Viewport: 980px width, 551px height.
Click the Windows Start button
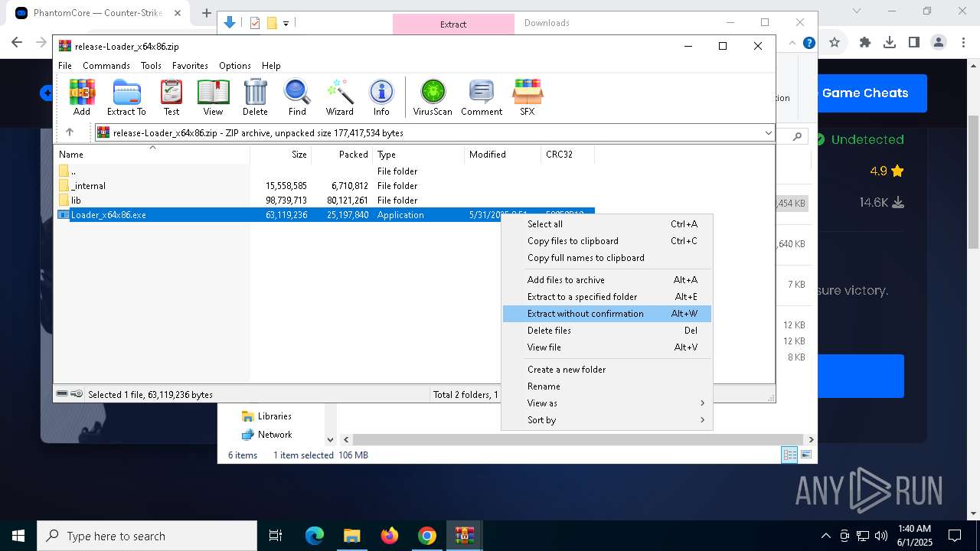(18, 536)
